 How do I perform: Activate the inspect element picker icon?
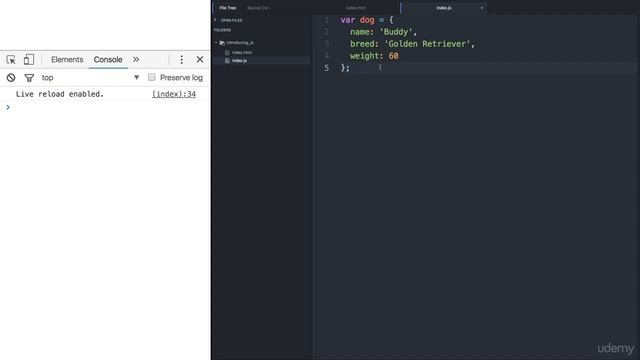click(11, 60)
